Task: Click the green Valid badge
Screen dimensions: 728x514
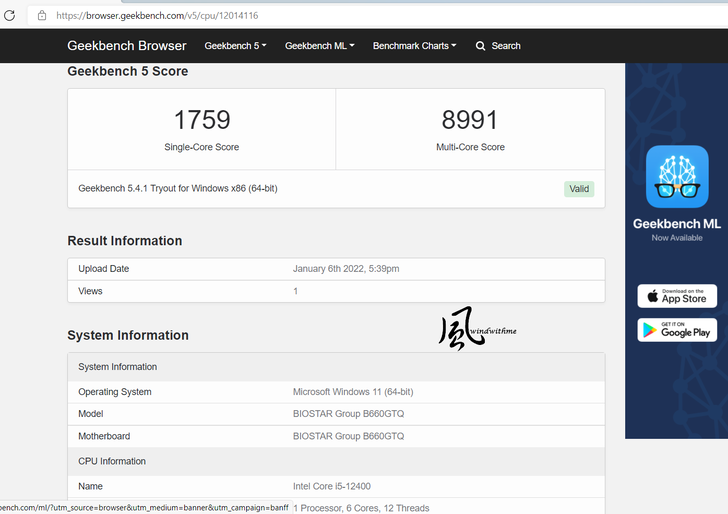Action: click(579, 189)
